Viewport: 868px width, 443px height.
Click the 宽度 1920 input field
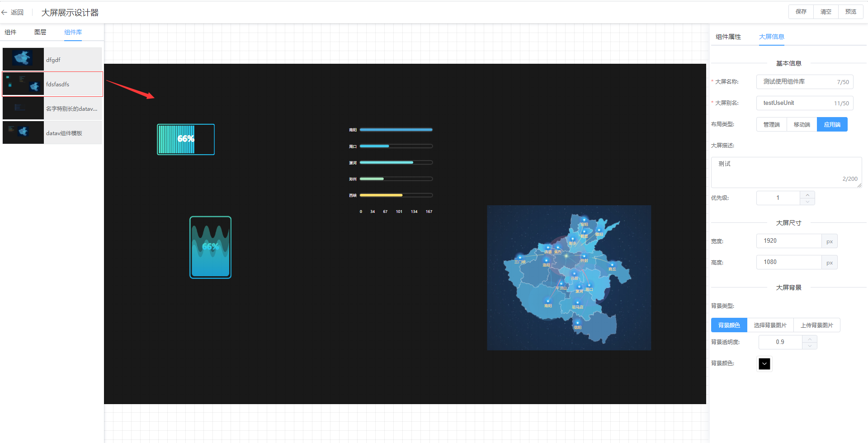click(x=789, y=241)
